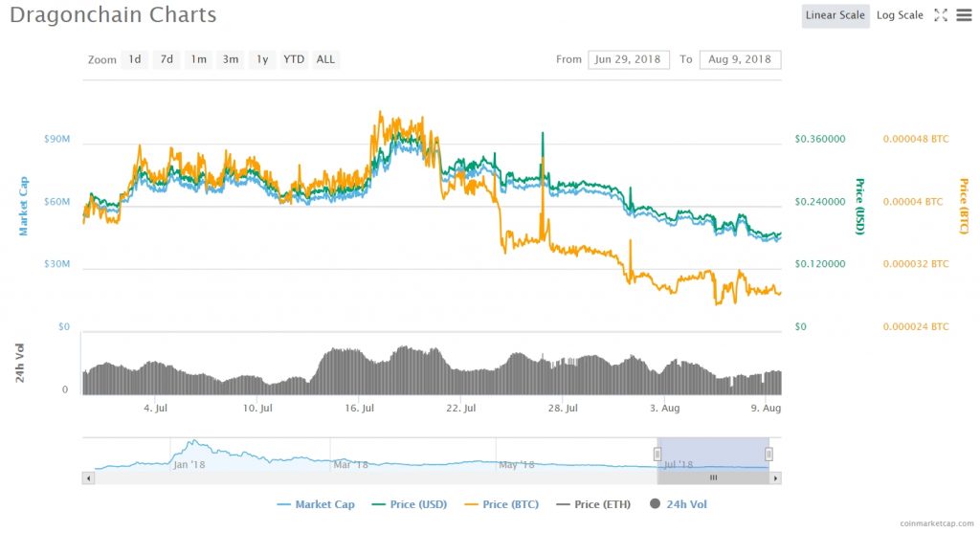Image resolution: width=980 pixels, height=533 pixels.
Task: Click the $0.360000 USD price axis label
Action: click(x=820, y=140)
